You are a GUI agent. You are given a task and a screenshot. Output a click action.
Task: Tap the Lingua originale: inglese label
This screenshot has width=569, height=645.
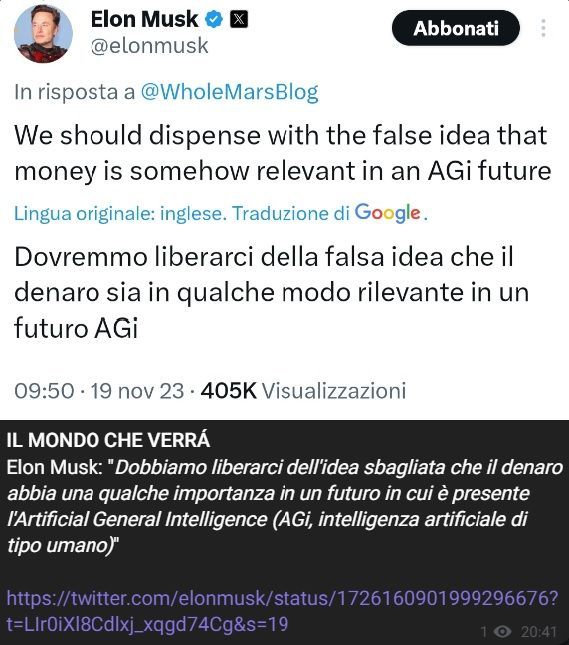coord(120,213)
